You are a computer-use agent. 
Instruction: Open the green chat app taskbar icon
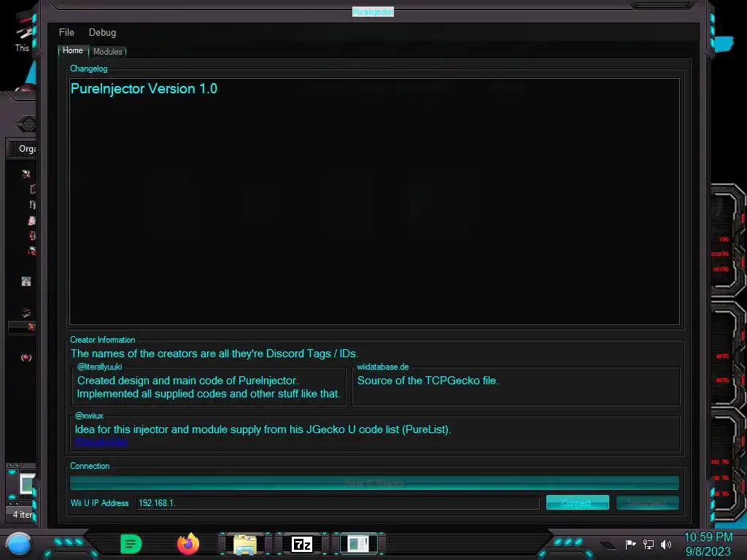(x=131, y=544)
